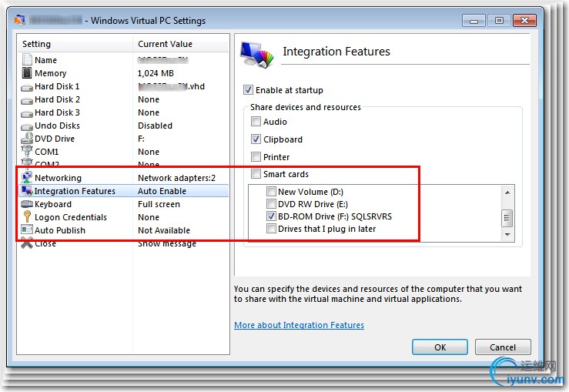Click the Auto Publish icon
The width and height of the screenshot is (569, 392).
click(x=27, y=230)
